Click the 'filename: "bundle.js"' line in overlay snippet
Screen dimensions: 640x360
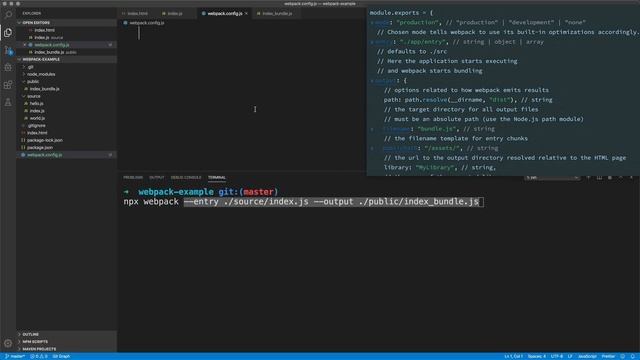(x=438, y=129)
